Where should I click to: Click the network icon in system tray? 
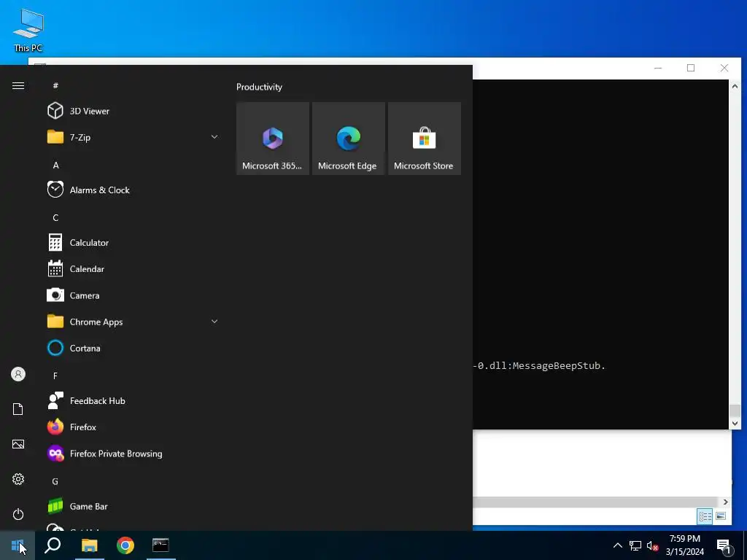(x=635, y=545)
